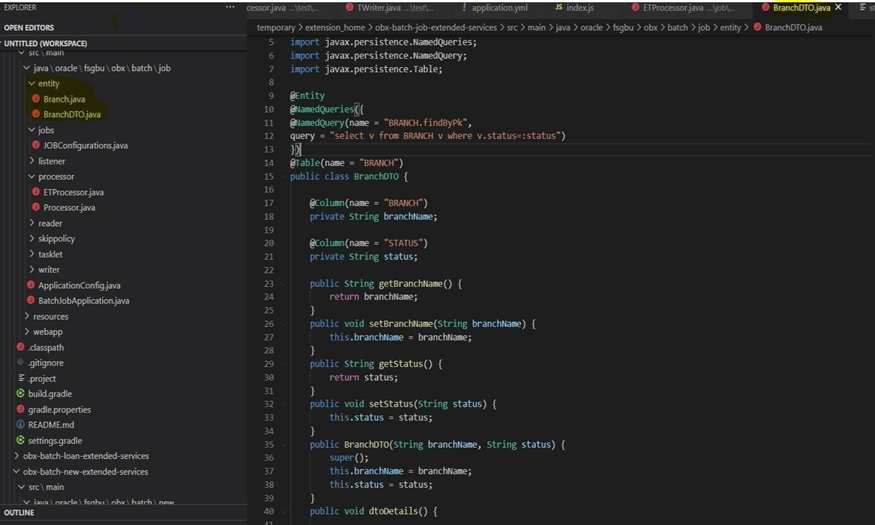875x525 pixels.
Task: Open the build.gradle file
Action: 50,393
